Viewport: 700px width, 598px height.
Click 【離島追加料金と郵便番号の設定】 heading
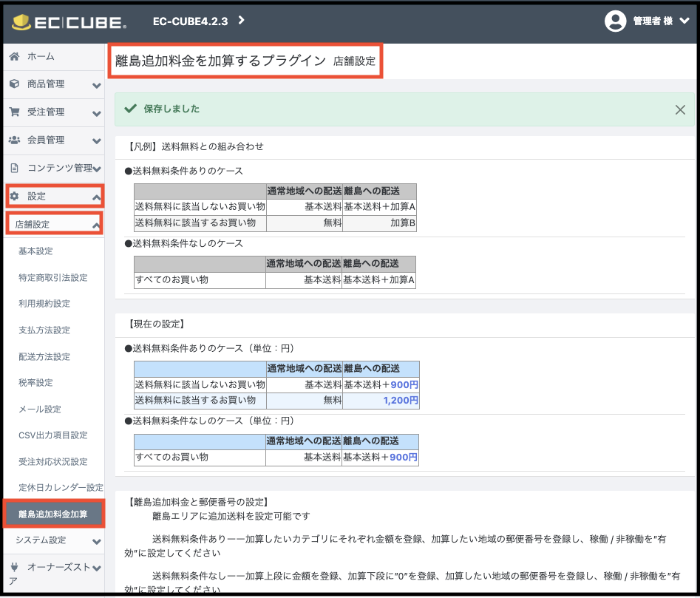[x=198, y=502]
